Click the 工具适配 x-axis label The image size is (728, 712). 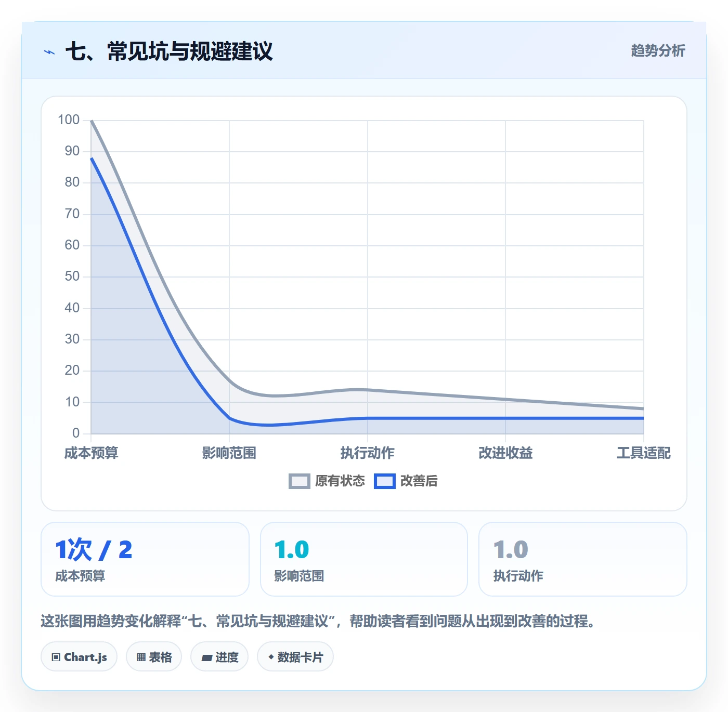point(644,453)
